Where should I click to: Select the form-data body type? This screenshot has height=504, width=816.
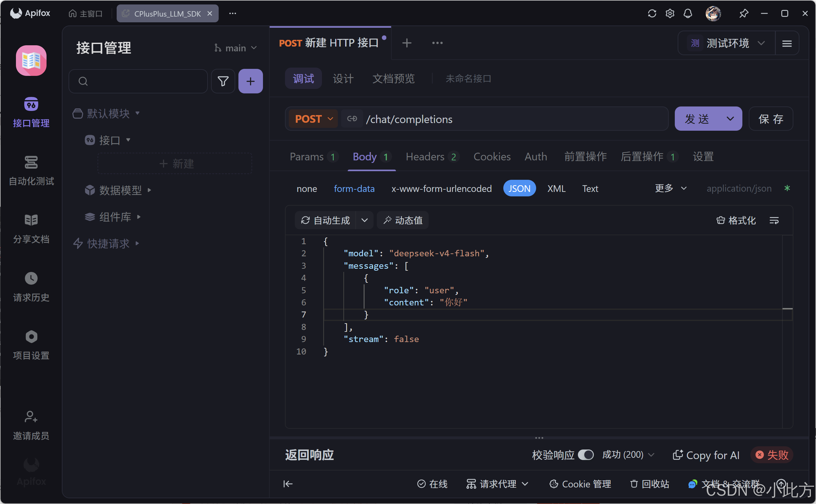point(354,188)
